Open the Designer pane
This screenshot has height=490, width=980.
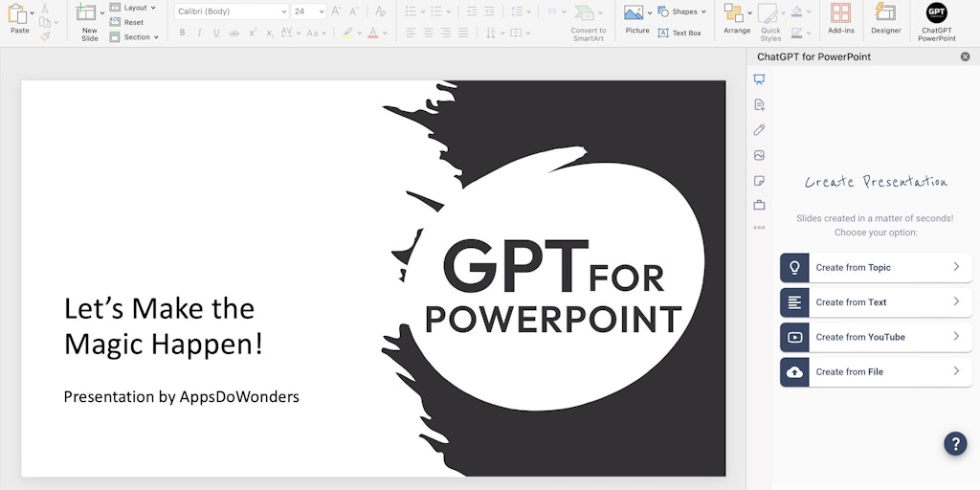pos(885,19)
